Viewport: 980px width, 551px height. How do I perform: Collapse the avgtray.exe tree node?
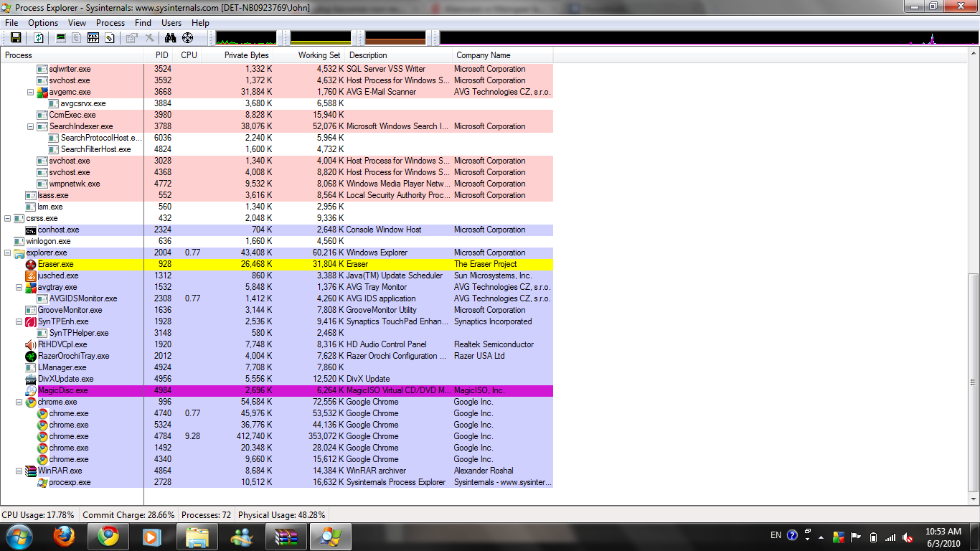click(19, 287)
